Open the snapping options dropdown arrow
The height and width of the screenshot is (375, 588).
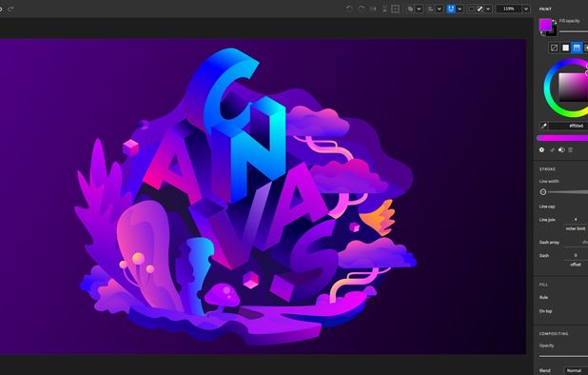pos(460,9)
